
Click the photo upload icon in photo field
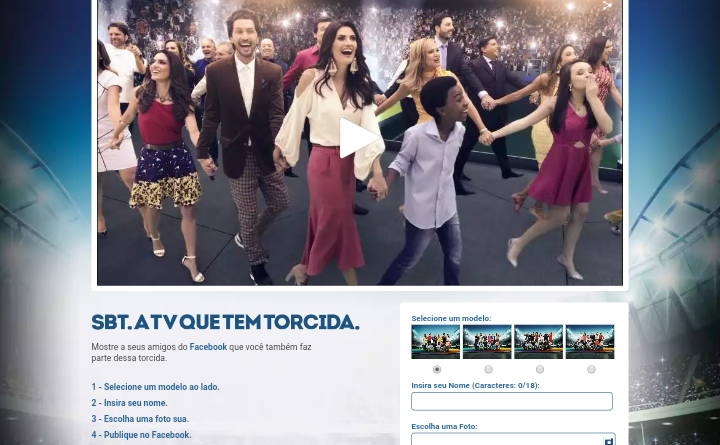[x=608, y=440]
